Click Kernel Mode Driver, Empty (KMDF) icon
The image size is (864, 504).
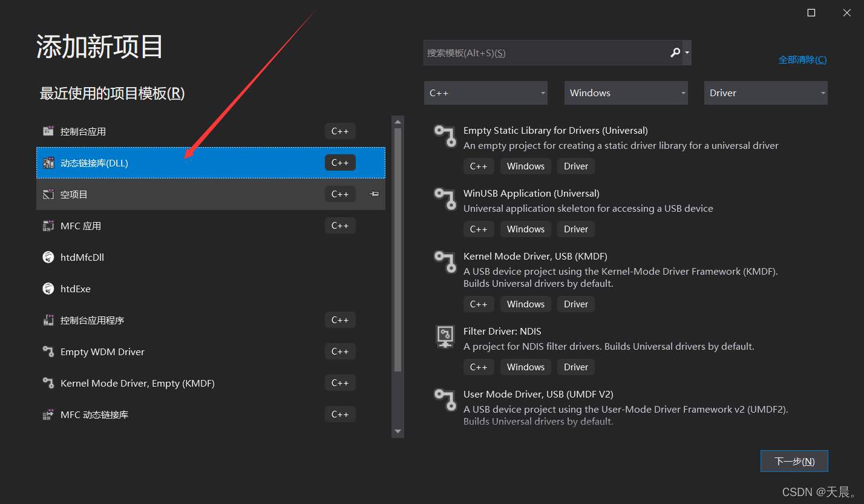click(x=48, y=383)
